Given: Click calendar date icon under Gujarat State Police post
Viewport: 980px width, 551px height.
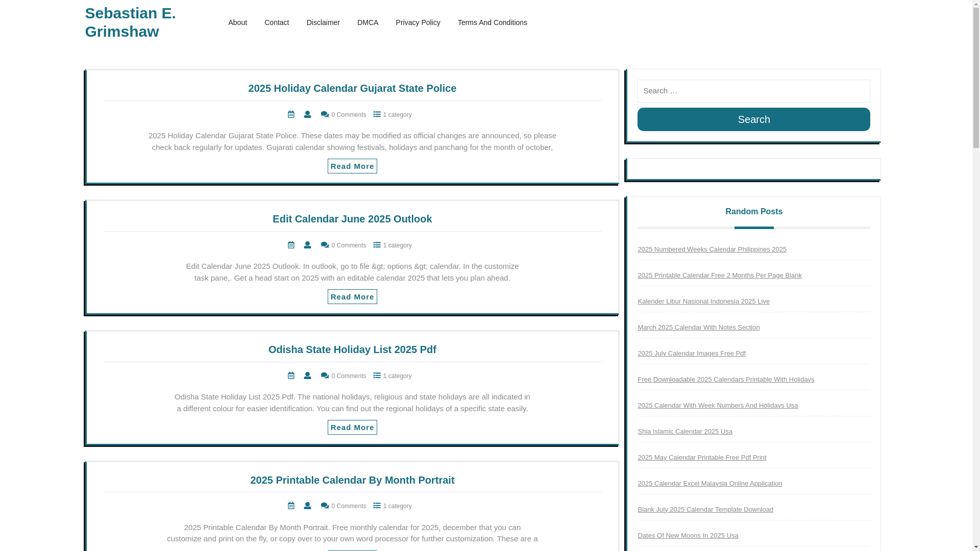Looking at the screenshot, I should point(291,114).
